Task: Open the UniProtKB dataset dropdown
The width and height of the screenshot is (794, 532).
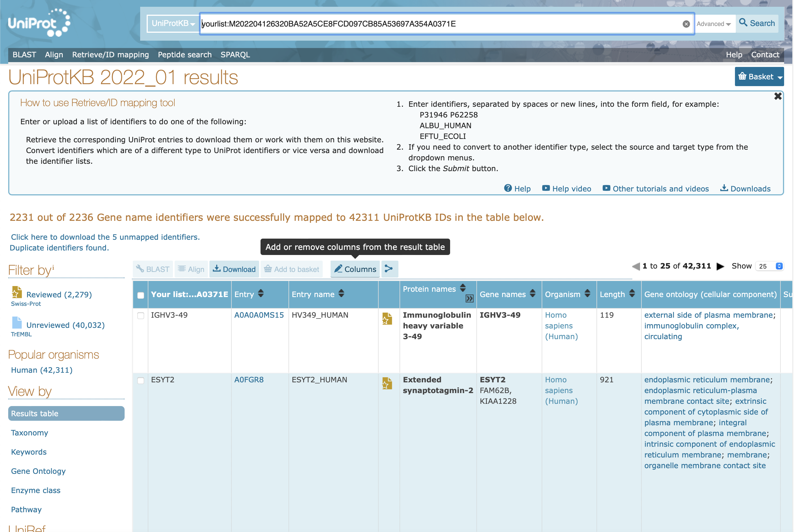Action: (173, 24)
